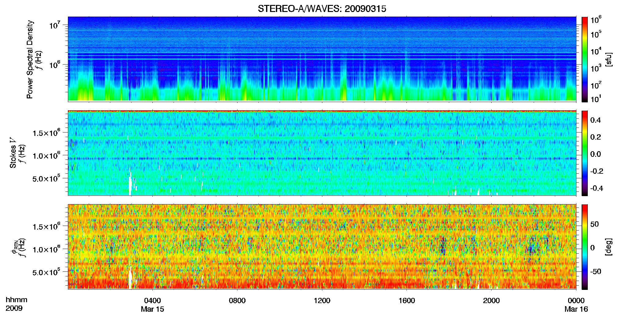
Task: Click the 0400 time axis label
Action: (x=152, y=301)
